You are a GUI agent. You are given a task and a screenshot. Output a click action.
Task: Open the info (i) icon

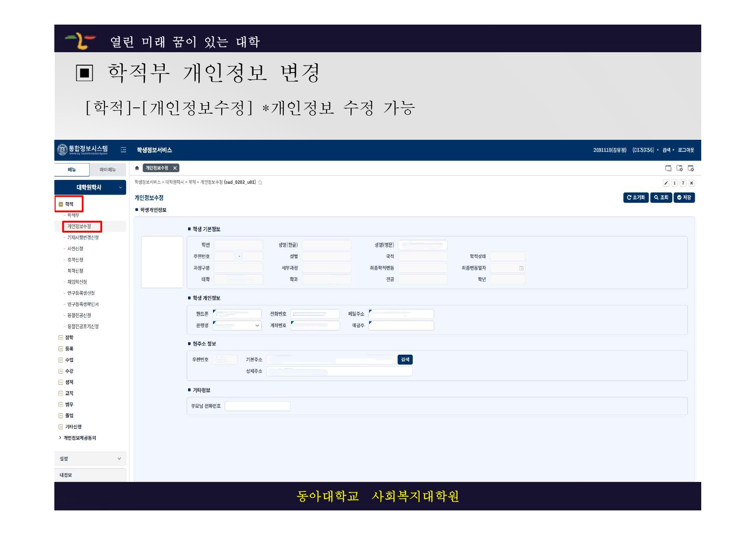[x=674, y=183]
